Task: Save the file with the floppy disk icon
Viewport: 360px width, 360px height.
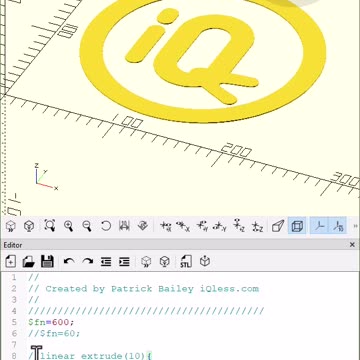Action: click(47, 262)
